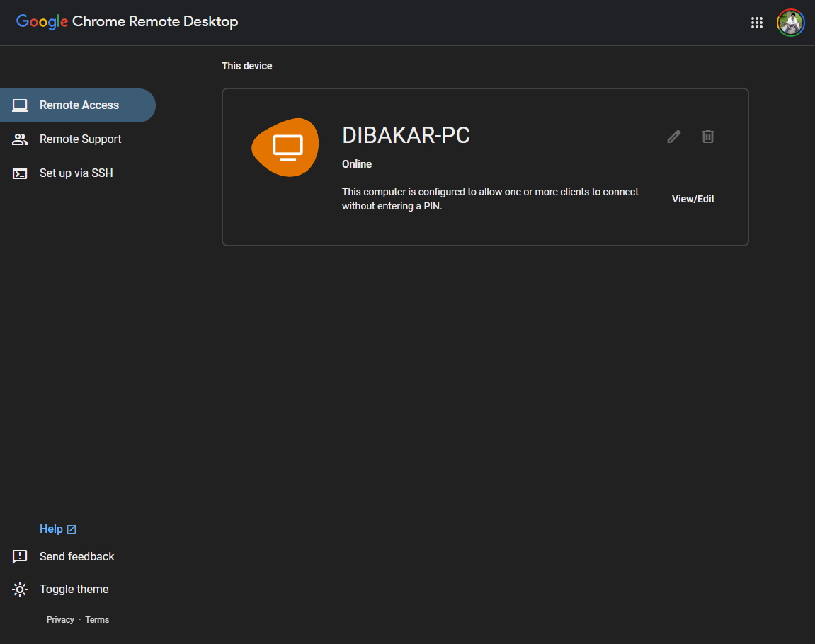Open the Privacy link

click(60, 620)
